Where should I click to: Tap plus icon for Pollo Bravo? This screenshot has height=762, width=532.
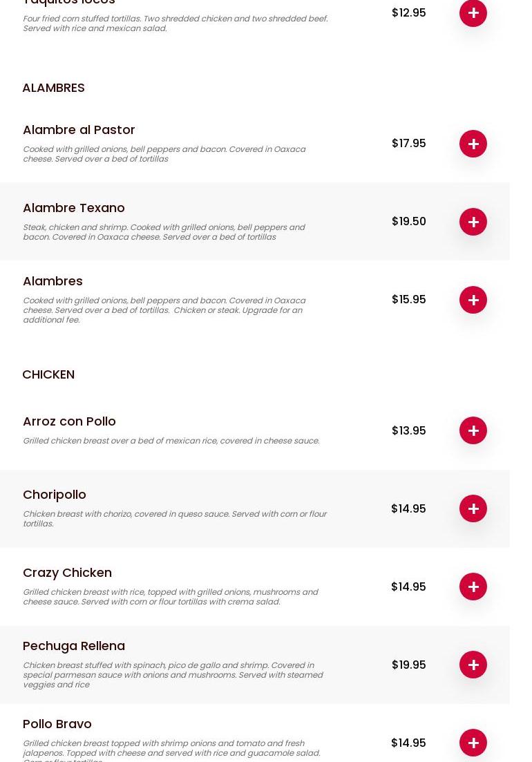coord(473,743)
